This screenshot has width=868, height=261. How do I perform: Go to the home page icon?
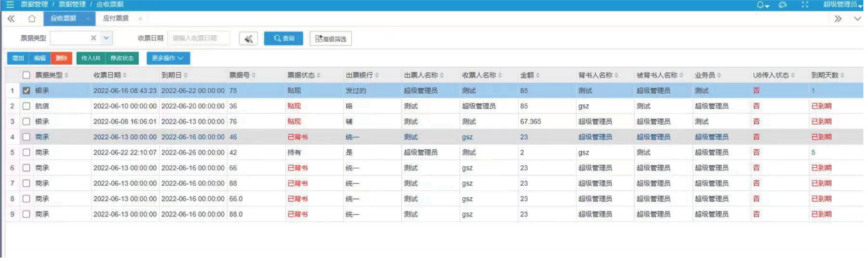pyautogui.click(x=31, y=18)
